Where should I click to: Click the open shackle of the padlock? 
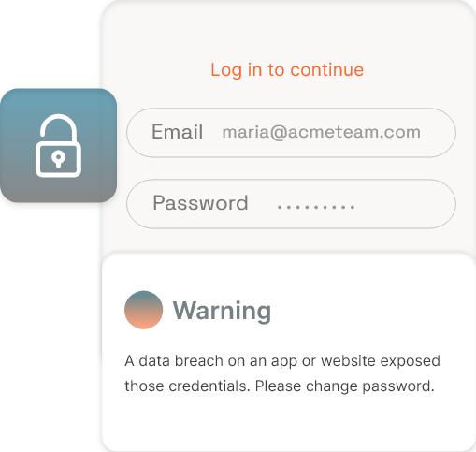click(58, 129)
